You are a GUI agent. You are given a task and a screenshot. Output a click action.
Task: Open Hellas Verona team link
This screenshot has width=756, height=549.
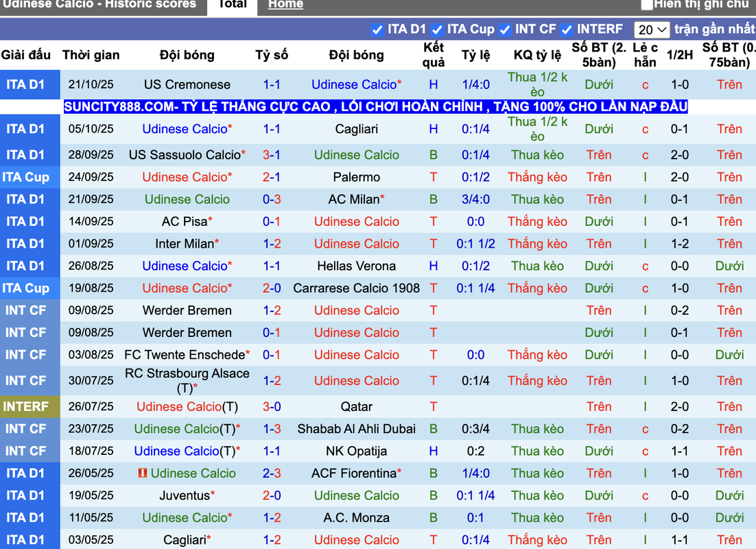(x=356, y=266)
